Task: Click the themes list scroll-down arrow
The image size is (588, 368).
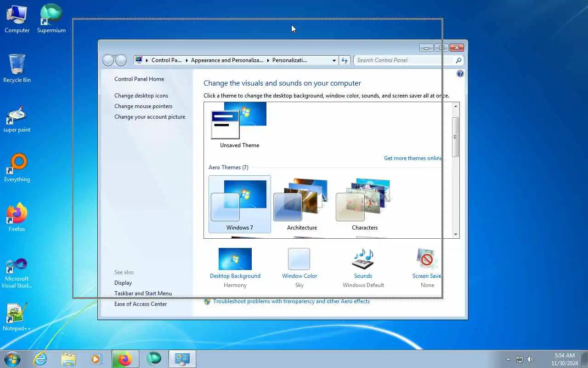Action: (x=456, y=234)
